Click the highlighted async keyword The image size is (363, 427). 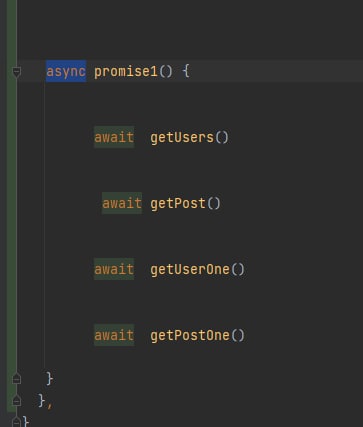coord(66,71)
